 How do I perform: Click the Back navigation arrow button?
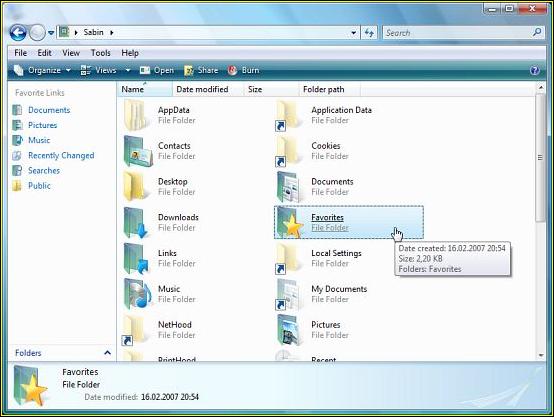pyautogui.click(x=18, y=33)
